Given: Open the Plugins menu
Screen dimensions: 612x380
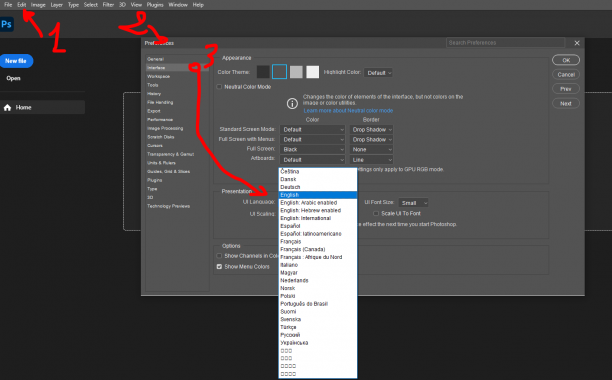Looking at the screenshot, I should [155, 5].
